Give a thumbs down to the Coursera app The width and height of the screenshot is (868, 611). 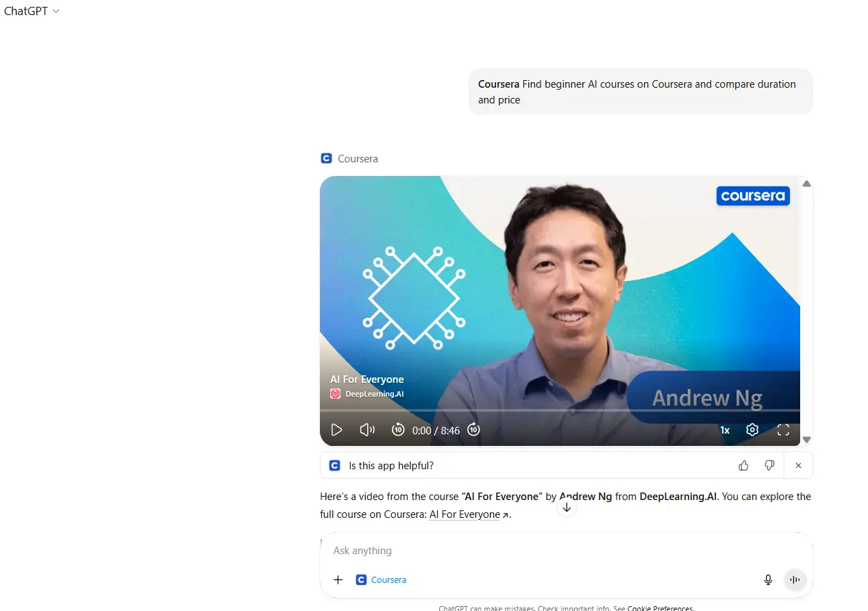769,465
